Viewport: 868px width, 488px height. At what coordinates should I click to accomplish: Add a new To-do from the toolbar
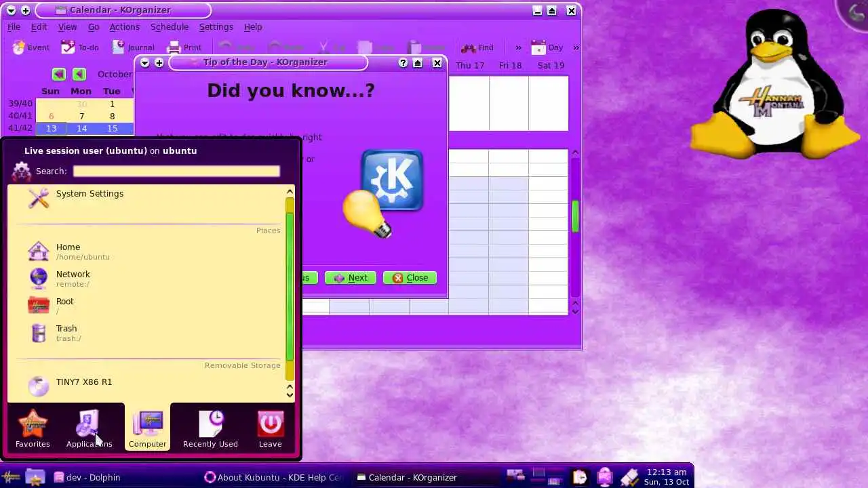(x=80, y=47)
